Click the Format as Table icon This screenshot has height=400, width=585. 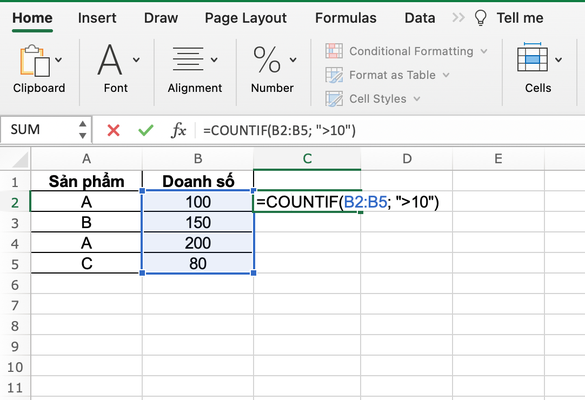pos(334,75)
